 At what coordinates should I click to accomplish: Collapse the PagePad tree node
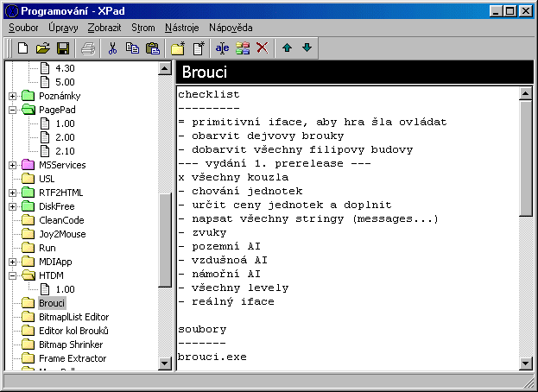click(12, 110)
